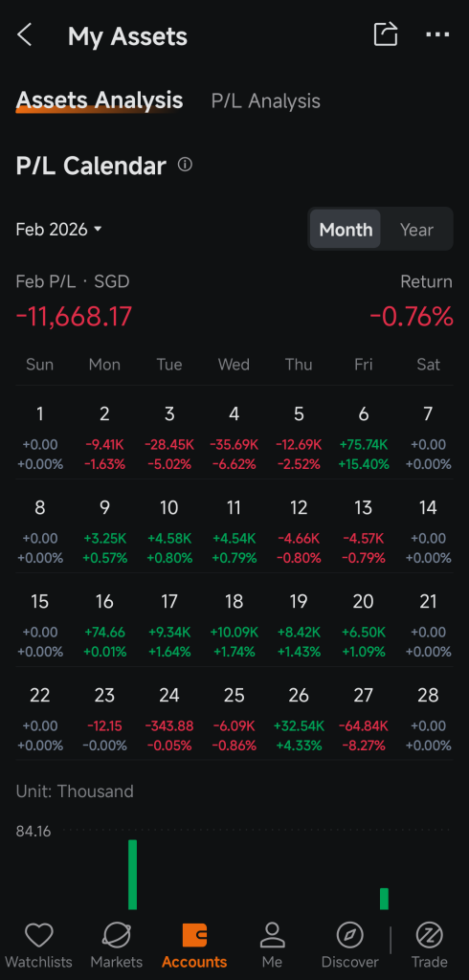
Task: Tap day 26 showing +32.54K
Action: 299,719
